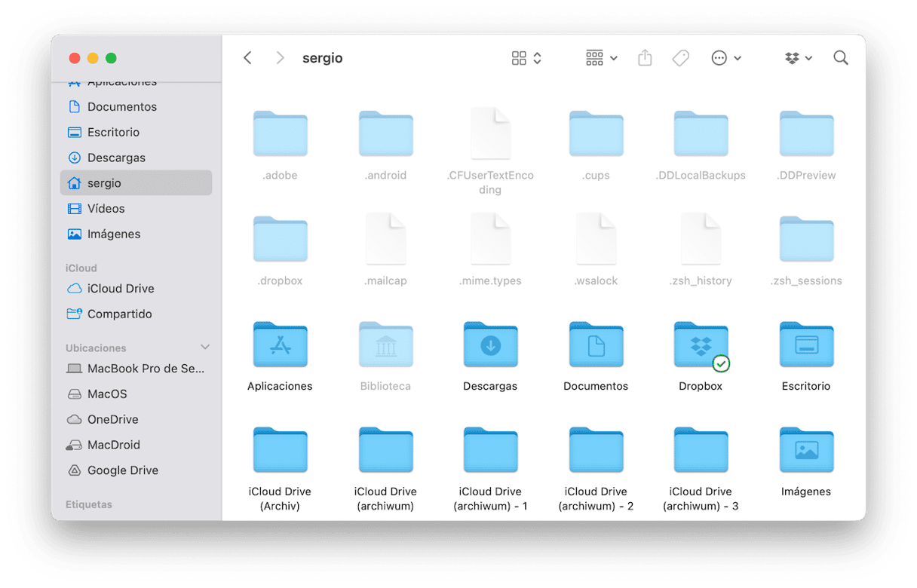This screenshot has width=917, height=588.
Task: Expand the More actions ellipsis menu
Action: pyautogui.click(x=726, y=58)
